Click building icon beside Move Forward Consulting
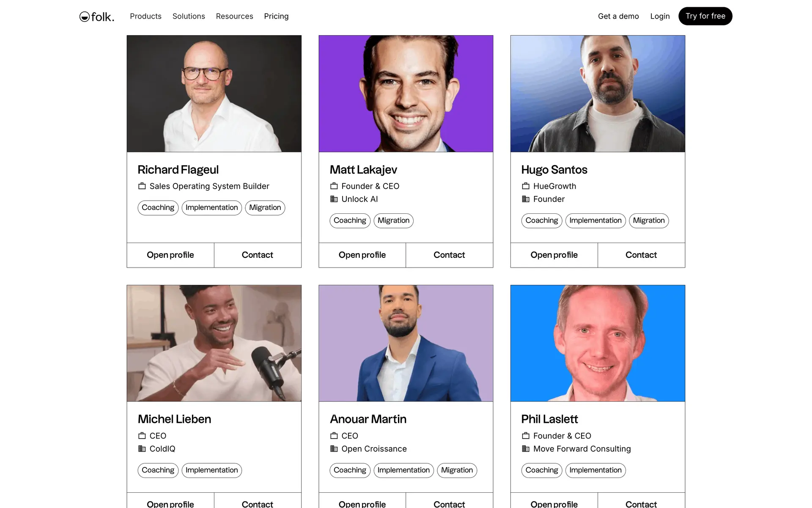 (526, 449)
